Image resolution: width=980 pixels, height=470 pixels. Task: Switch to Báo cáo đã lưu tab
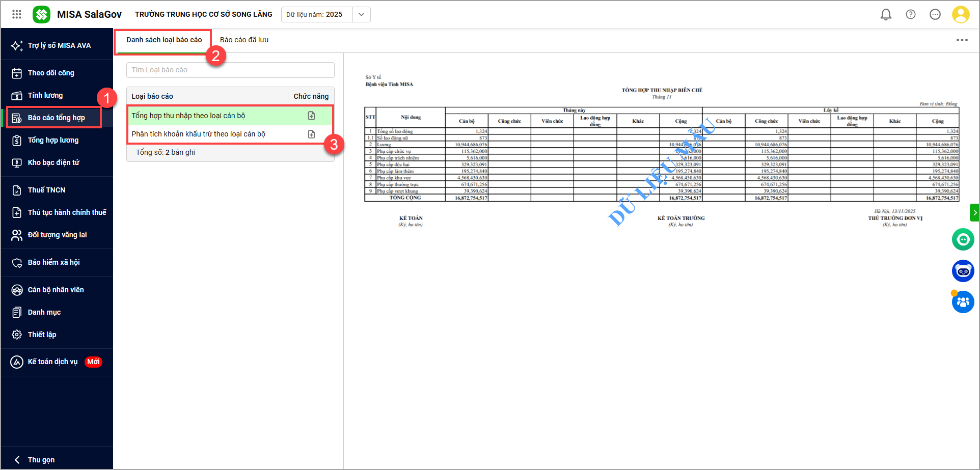(244, 40)
